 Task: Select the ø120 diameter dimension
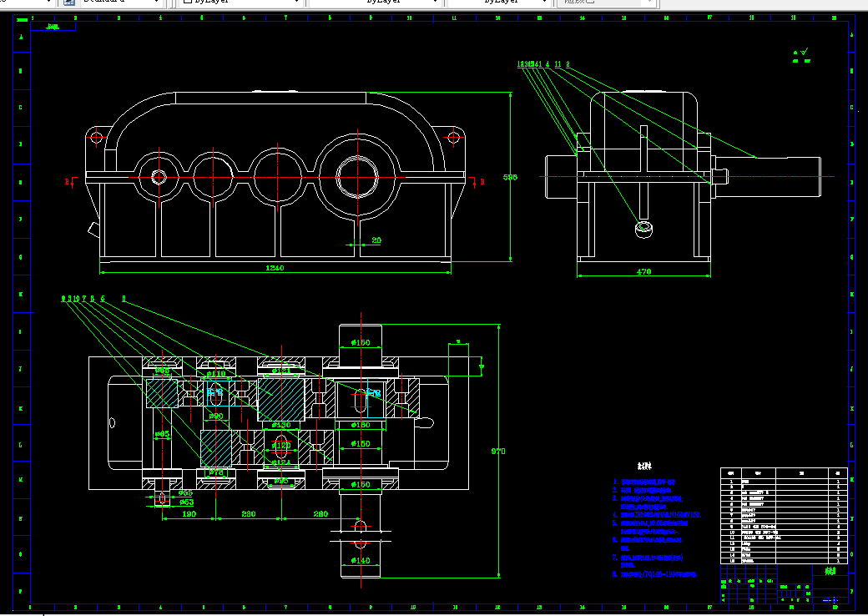[281, 445]
